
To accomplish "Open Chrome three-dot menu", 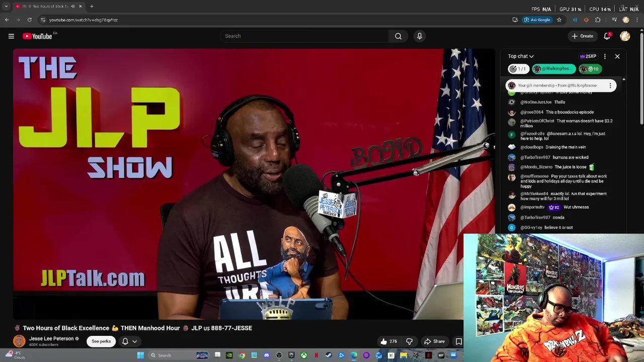I will pyautogui.click(x=636, y=20).
